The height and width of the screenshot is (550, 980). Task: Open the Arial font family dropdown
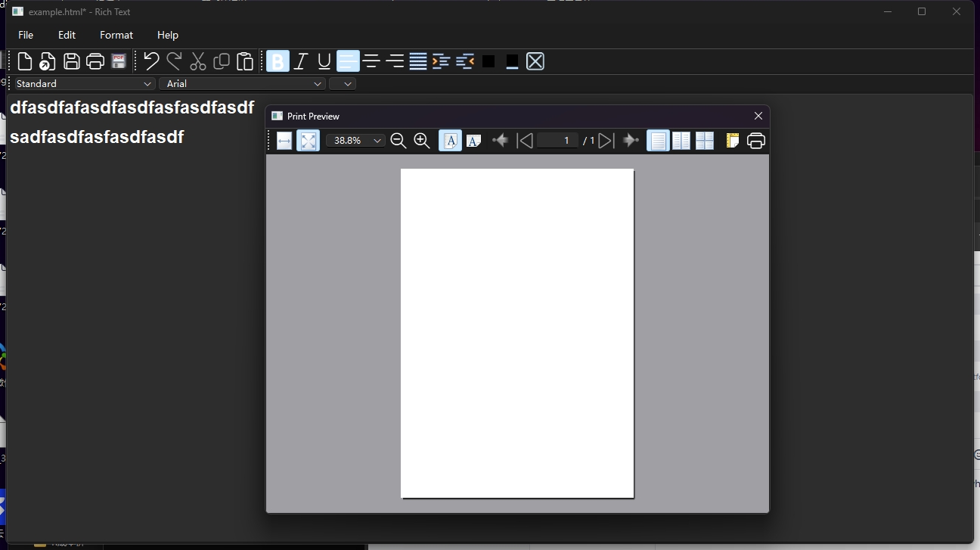242,84
